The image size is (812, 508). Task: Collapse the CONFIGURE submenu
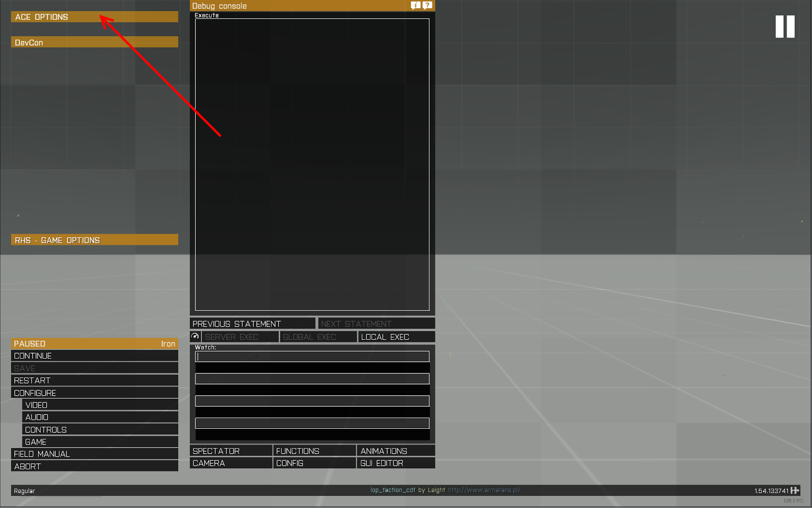tap(94, 393)
